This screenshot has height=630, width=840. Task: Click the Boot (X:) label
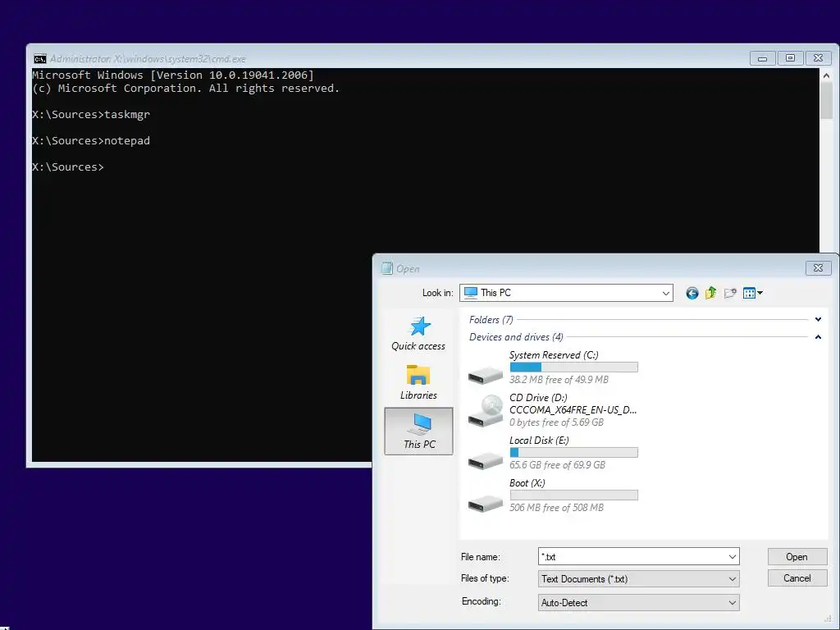527,483
